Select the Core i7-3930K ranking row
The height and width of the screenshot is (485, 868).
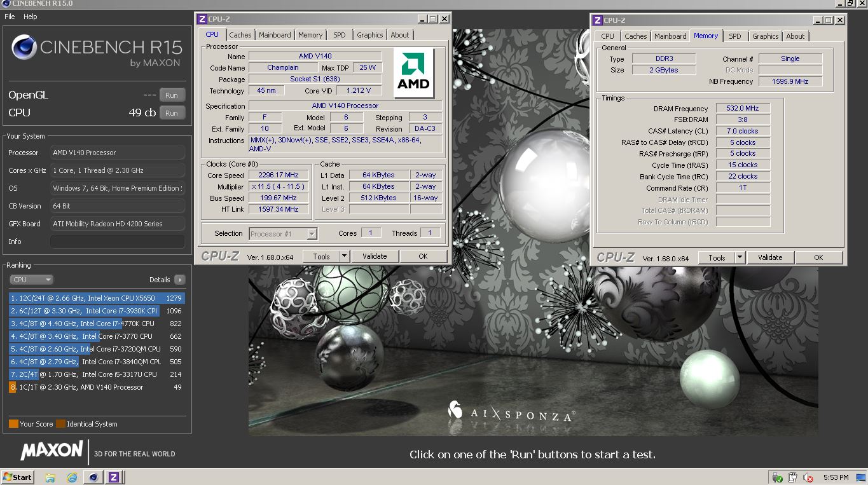97,311
